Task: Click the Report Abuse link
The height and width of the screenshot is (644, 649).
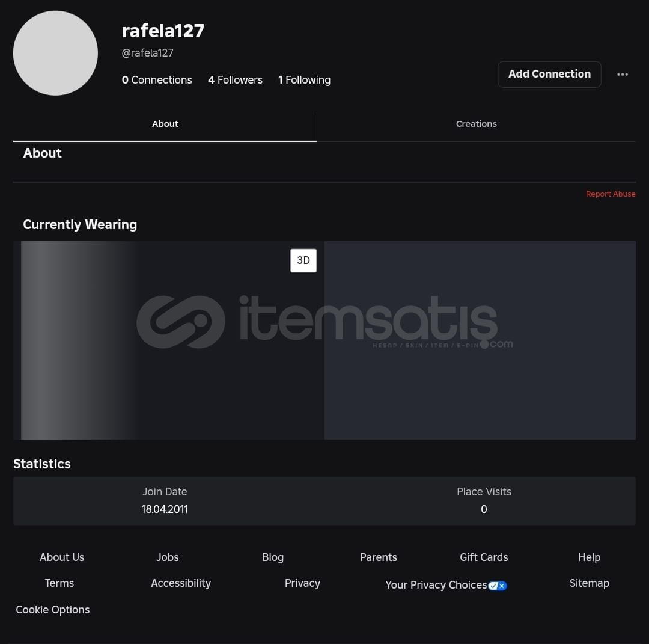Action: pos(610,194)
